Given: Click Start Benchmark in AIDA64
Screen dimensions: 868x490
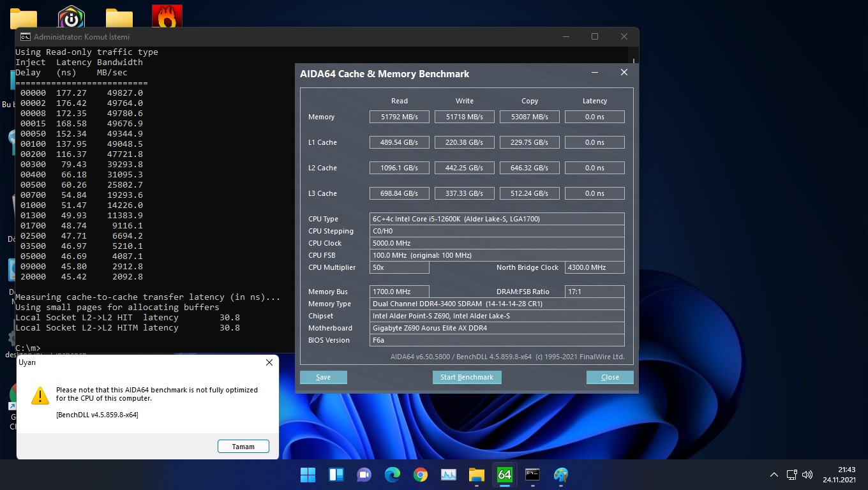Looking at the screenshot, I should pos(467,377).
